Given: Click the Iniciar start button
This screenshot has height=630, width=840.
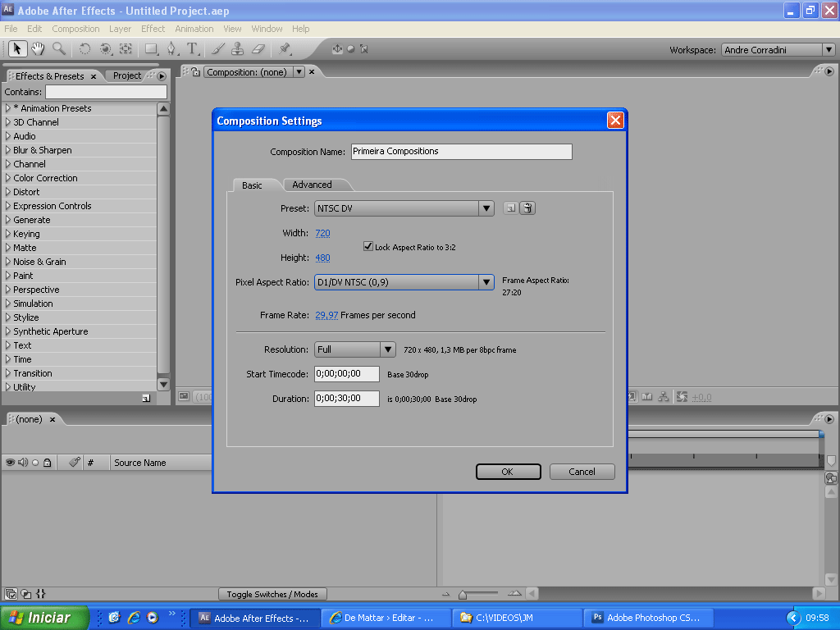Looking at the screenshot, I should click(44, 618).
